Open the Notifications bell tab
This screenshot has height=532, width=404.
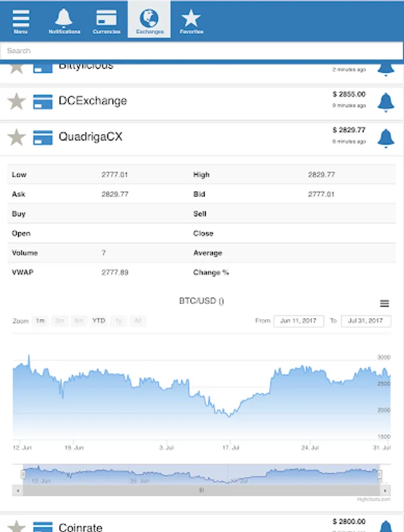(64, 21)
